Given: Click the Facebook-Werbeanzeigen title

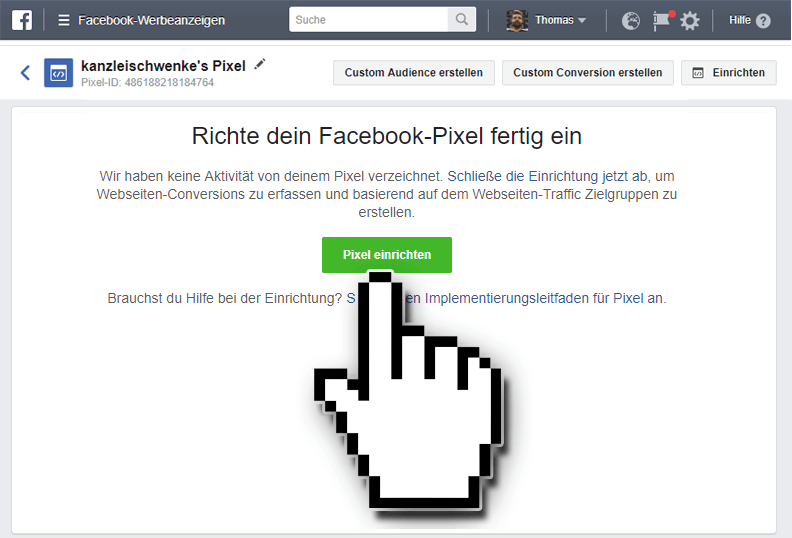Looking at the screenshot, I should point(152,20).
